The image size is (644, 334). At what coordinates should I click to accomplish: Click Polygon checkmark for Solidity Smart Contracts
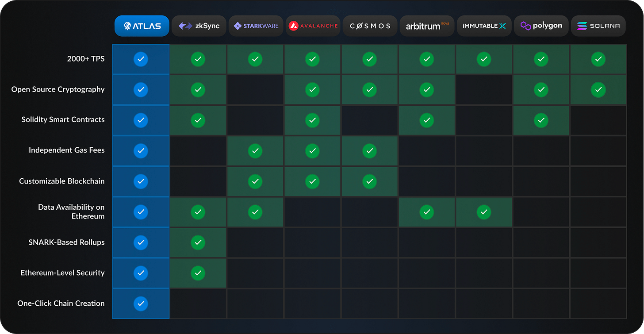tap(541, 120)
